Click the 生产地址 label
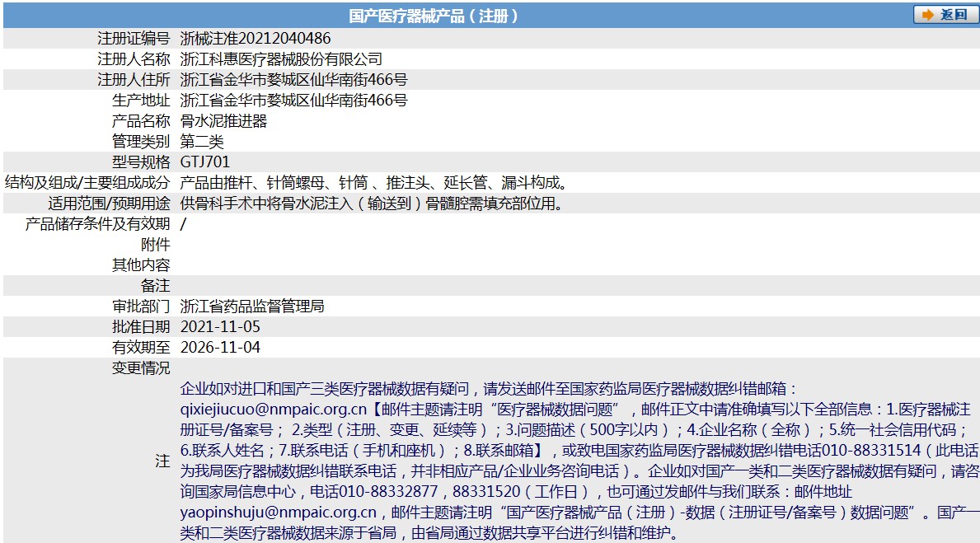 click(x=141, y=101)
